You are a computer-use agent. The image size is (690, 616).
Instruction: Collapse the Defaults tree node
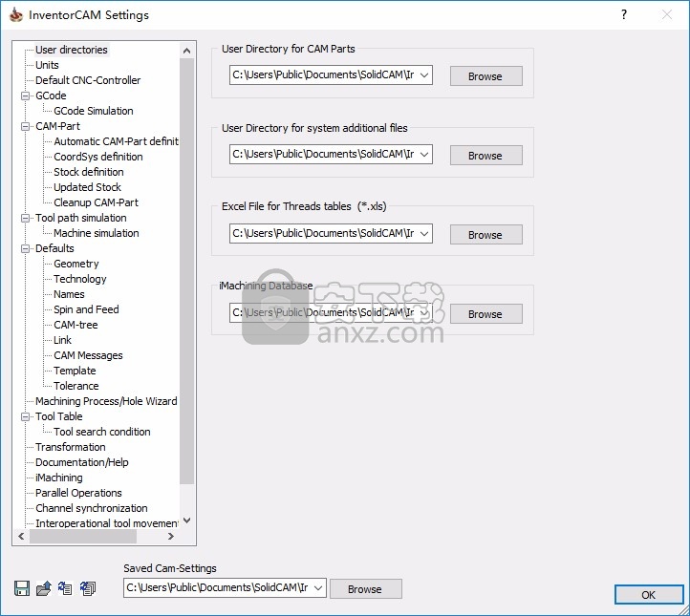coord(25,248)
